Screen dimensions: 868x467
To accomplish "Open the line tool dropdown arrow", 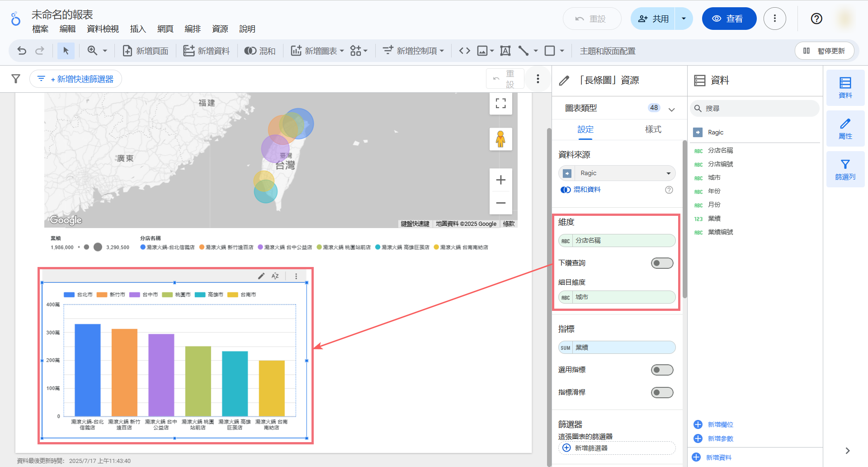I will (x=536, y=51).
